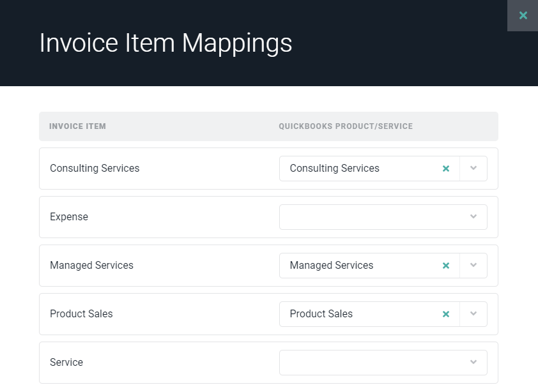Screen dimensions: 538x392
Task: Expand the Expense row dropdown chevron
Action: [473, 217]
